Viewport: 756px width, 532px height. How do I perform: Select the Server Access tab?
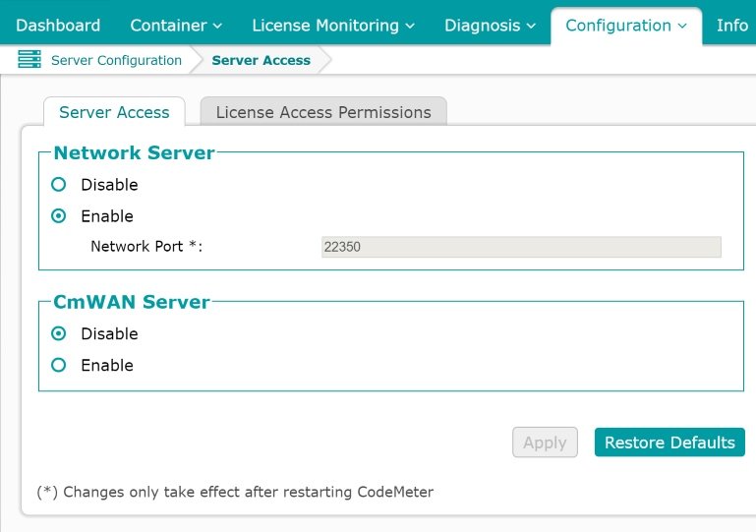114,112
